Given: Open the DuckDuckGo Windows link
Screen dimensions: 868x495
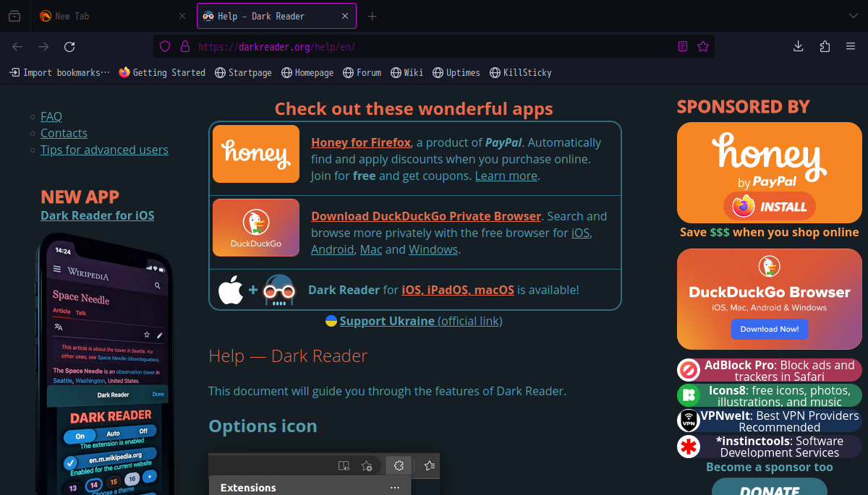Looking at the screenshot, I should 433,249.
